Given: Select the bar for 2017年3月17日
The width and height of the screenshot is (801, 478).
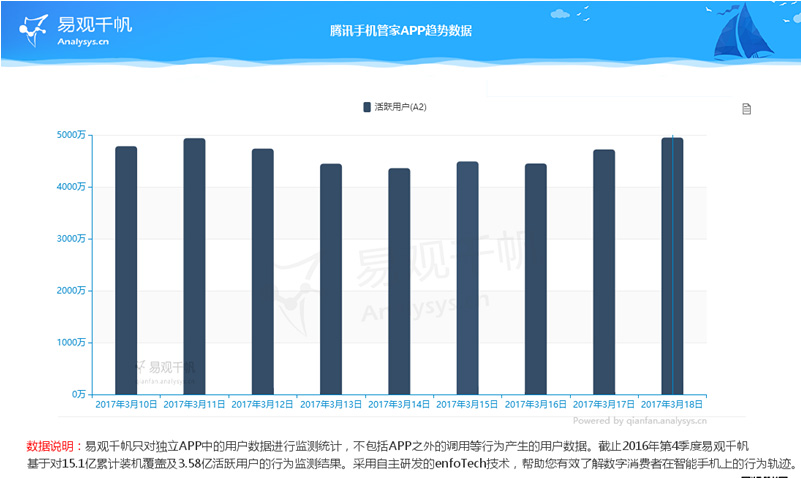Looking at the screenshot, I should [x=604, y=272].
